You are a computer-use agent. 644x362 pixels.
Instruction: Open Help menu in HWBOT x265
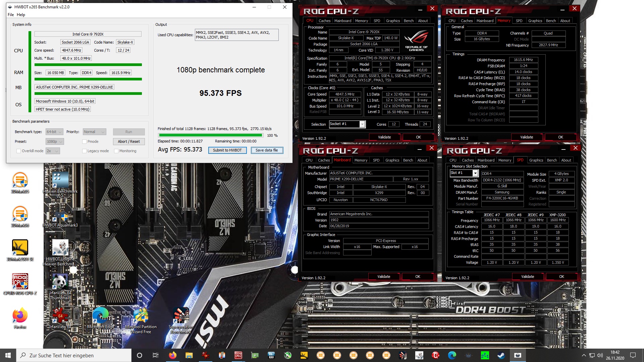click(21, 15)
